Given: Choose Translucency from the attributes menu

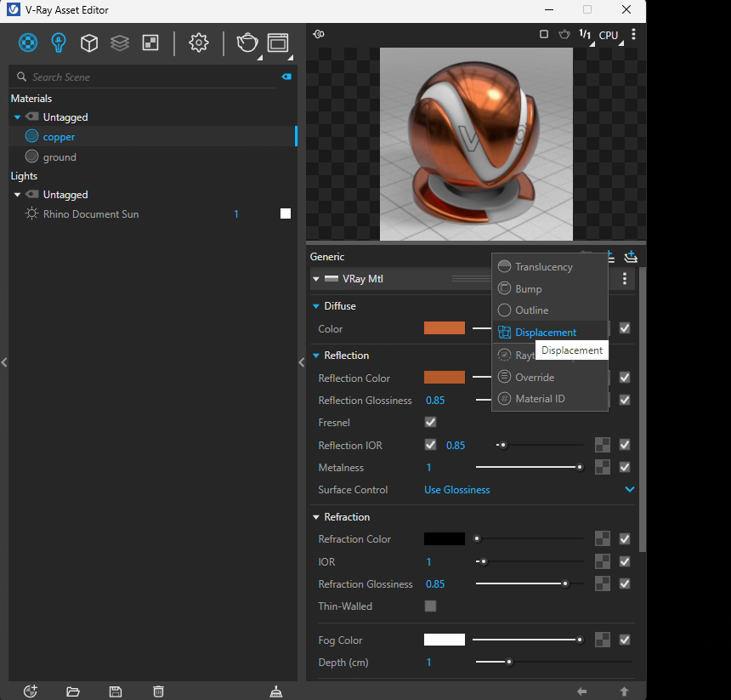Looking at the screenshot, I should pos(550,267).
